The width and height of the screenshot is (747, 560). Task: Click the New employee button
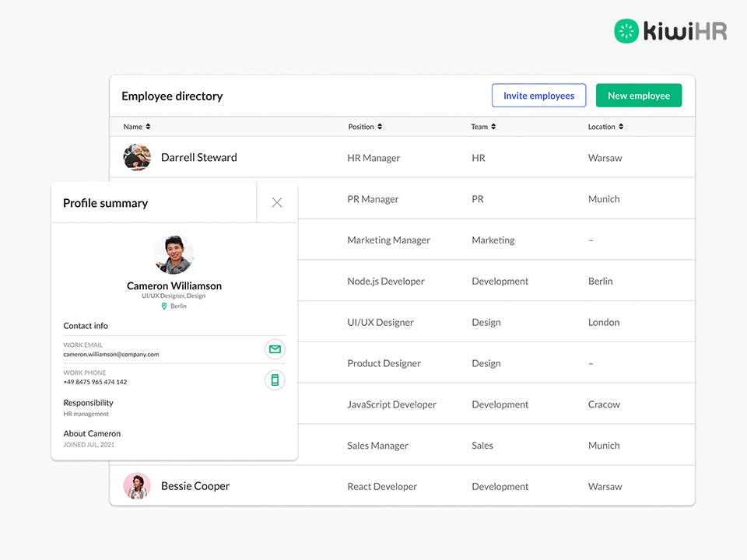pos(638,96)
